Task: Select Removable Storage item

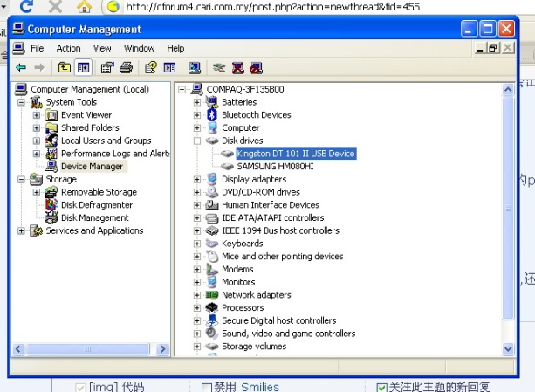Action: tap(99, 192)
